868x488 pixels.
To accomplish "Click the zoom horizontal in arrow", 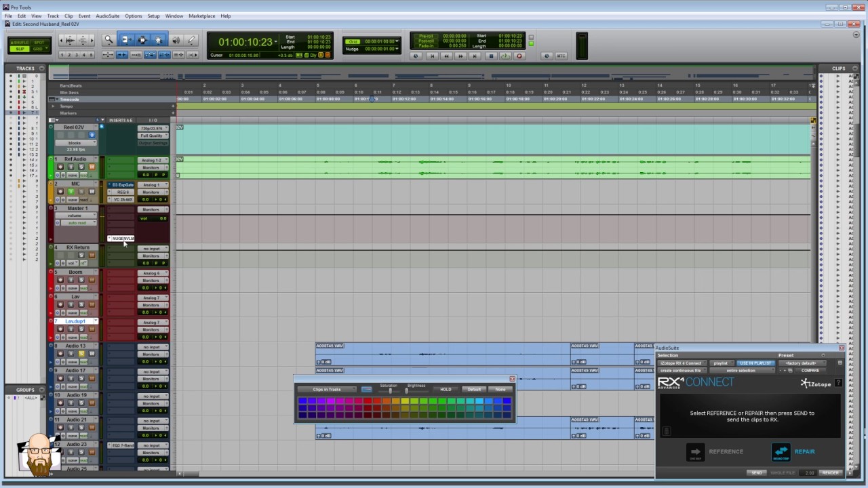I will point(92,40).
